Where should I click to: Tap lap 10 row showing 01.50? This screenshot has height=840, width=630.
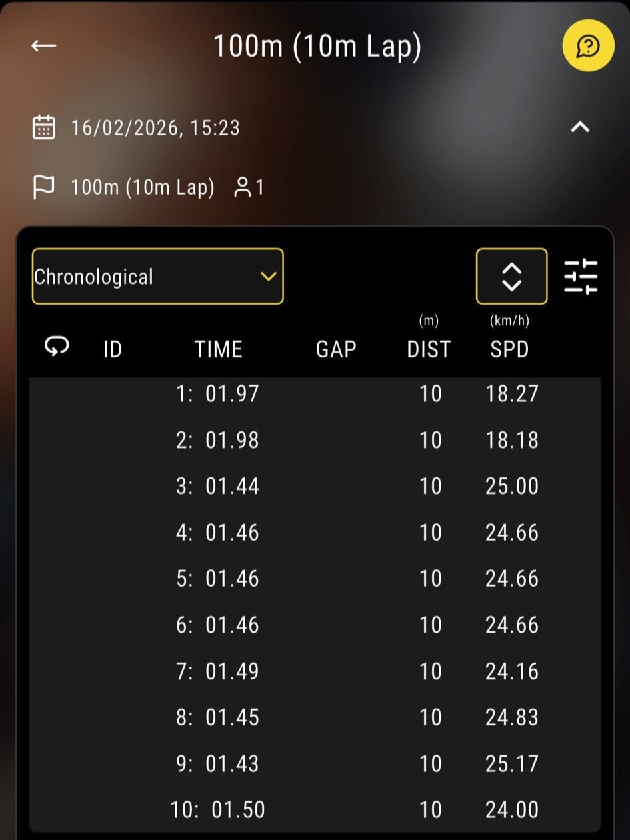[x=315, y=809]
